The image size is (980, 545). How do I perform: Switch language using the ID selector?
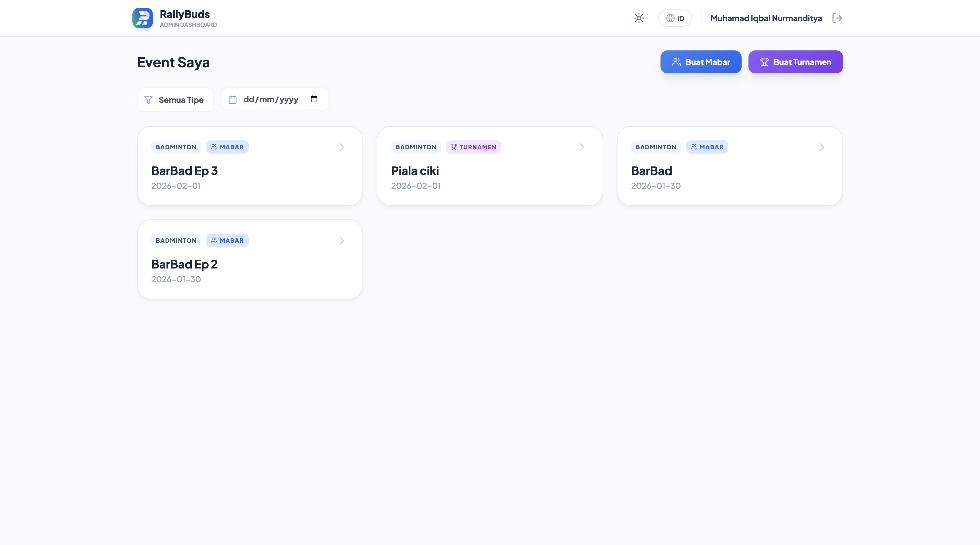675,18
